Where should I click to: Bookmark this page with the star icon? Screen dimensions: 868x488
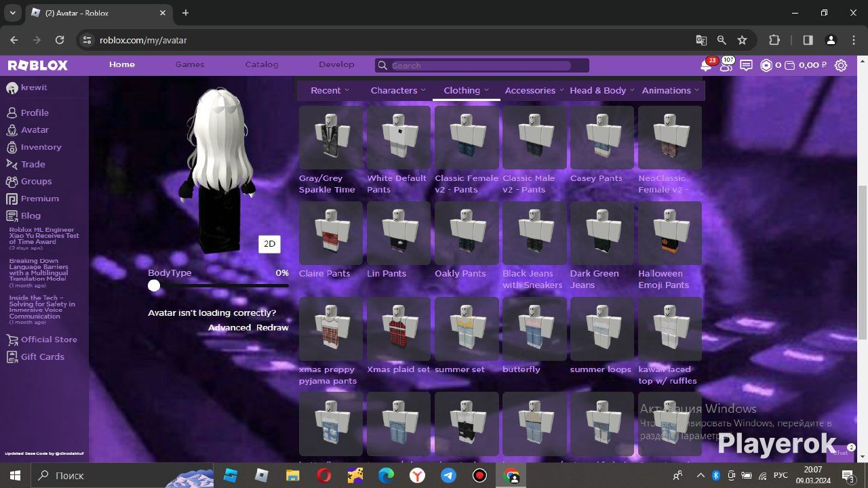click(x=742, y=40)
